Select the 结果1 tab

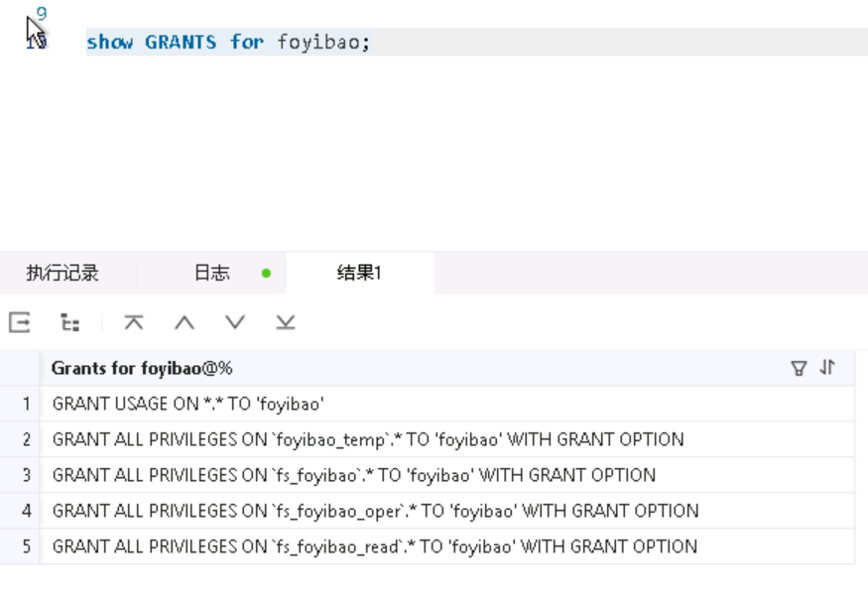[359, 273]
